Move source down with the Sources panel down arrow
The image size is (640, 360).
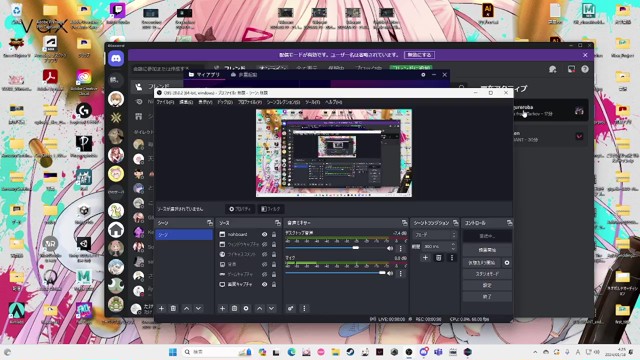coord(271,309)
